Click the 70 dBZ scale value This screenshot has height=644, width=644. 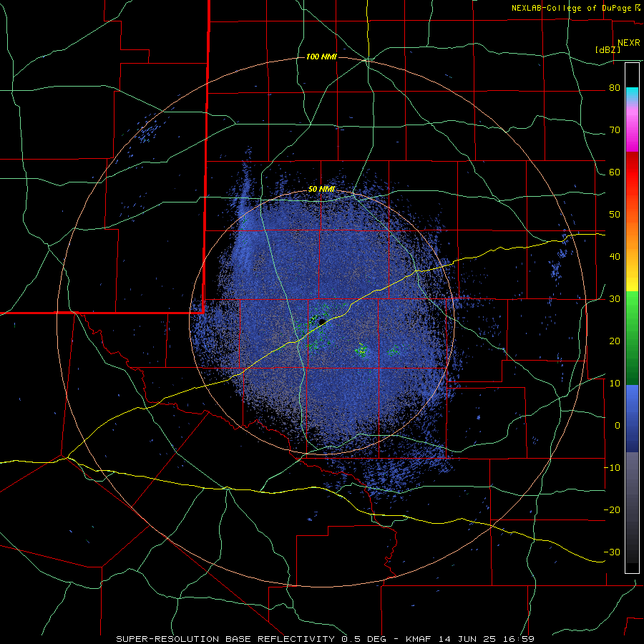615,130
